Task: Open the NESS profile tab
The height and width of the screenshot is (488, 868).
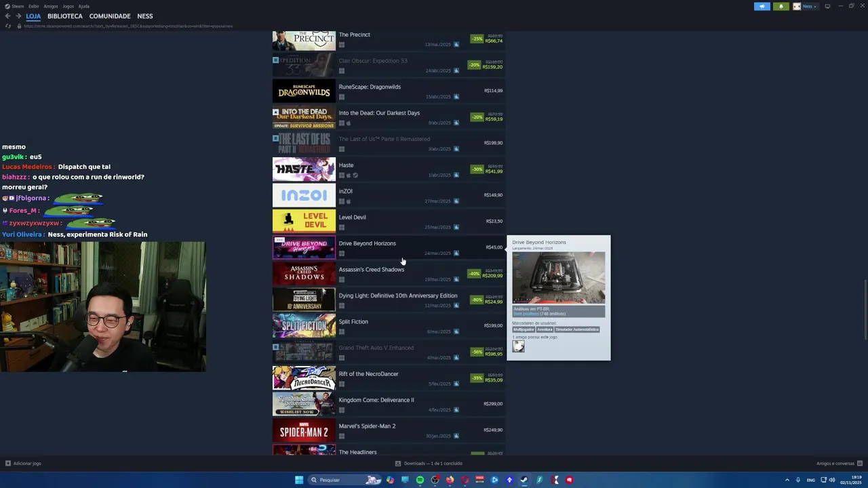Action: pos(145,16)
